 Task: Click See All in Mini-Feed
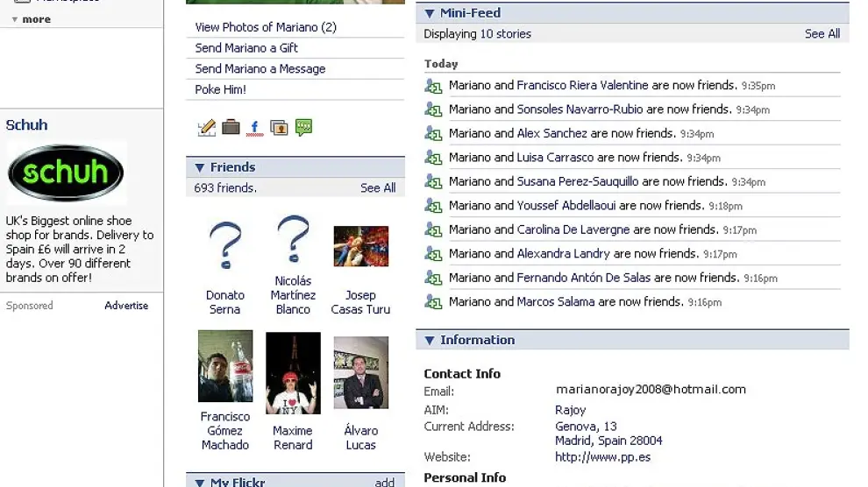click(x=822, y=34)
